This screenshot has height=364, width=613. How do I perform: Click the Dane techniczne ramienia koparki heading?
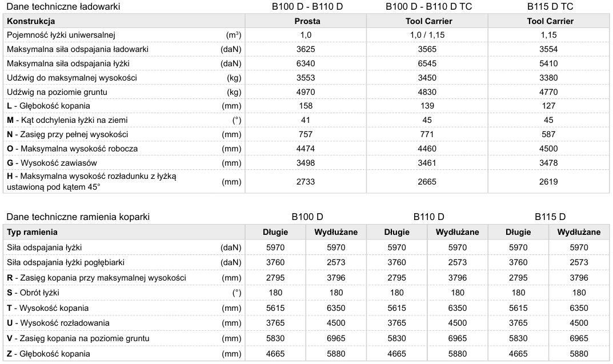(78, 217)
